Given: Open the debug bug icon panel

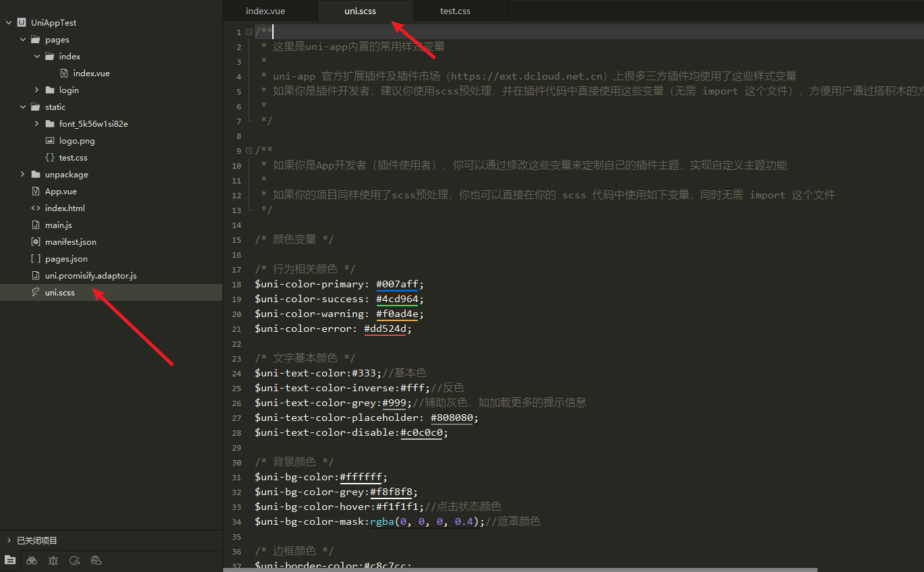Looking at the screenshot, I should (53, 561).
